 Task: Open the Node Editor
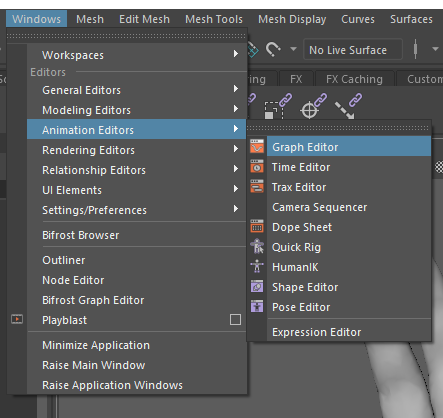[x=136, y=280]
